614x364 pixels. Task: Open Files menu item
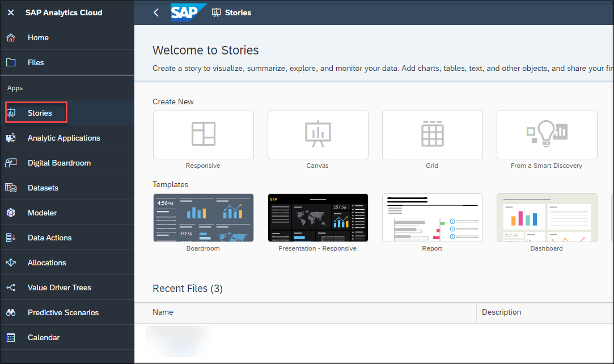[x=67, y=62]
